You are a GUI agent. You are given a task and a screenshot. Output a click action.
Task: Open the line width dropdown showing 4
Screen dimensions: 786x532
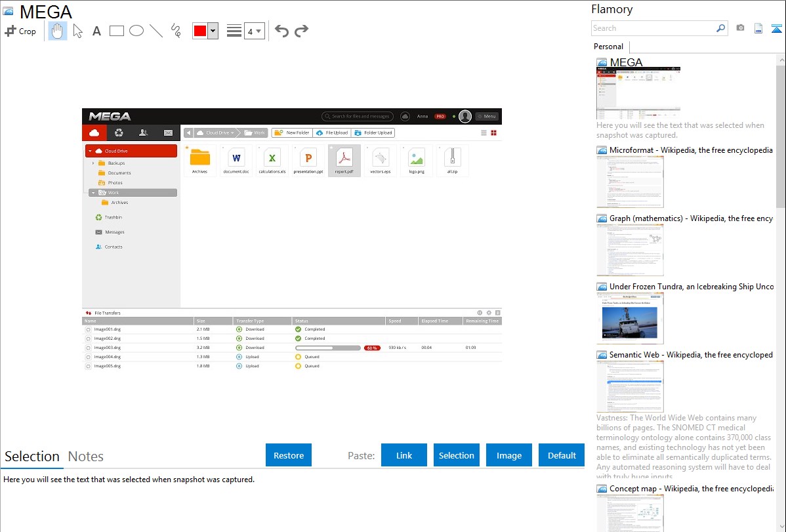coord(255,31)
